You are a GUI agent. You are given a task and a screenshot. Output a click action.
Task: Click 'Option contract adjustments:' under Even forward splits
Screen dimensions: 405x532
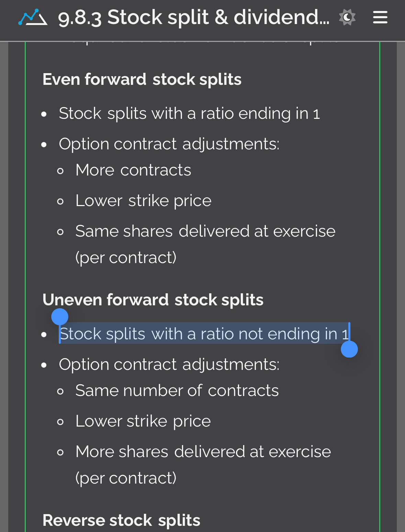tap(169, 144)
